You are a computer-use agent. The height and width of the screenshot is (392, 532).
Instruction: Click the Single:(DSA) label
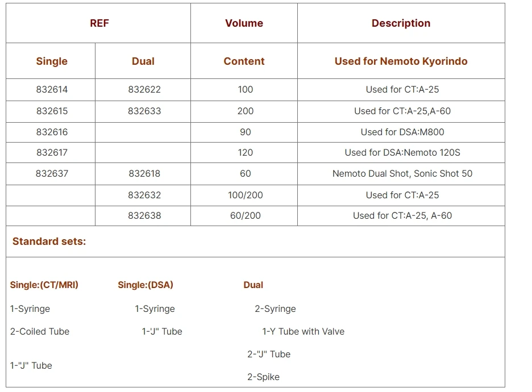pos(145,285)
